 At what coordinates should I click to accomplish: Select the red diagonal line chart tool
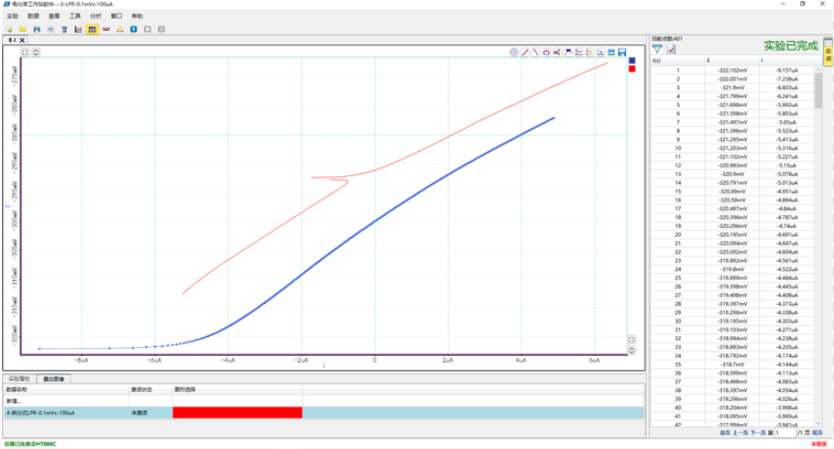point(525,52)
